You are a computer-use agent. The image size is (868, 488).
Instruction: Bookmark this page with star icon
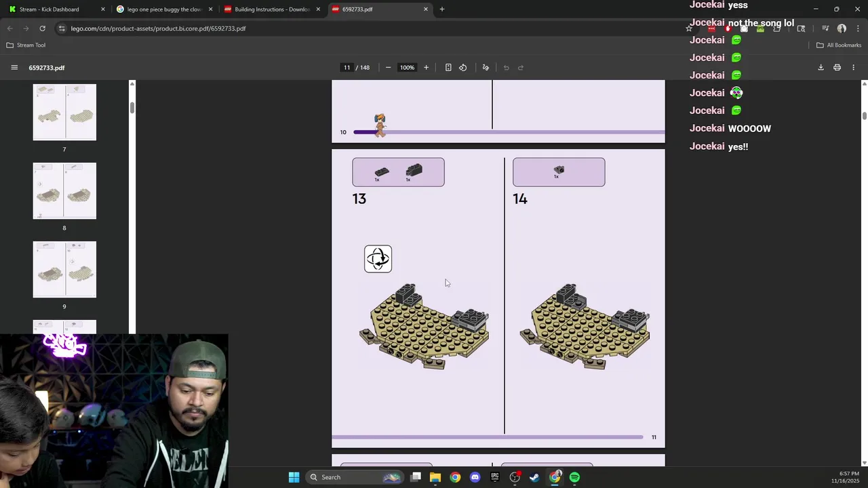coord(689,28)
